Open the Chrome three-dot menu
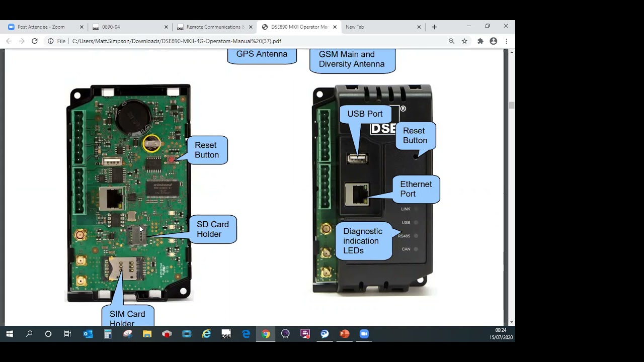The width and height of the screenshot is (644, 362). tap(507, 41)
